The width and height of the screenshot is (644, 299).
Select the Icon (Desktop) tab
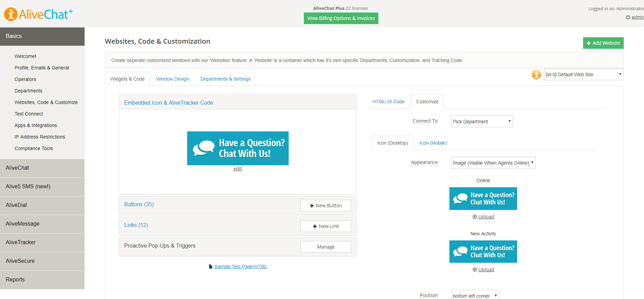point(393,143)
